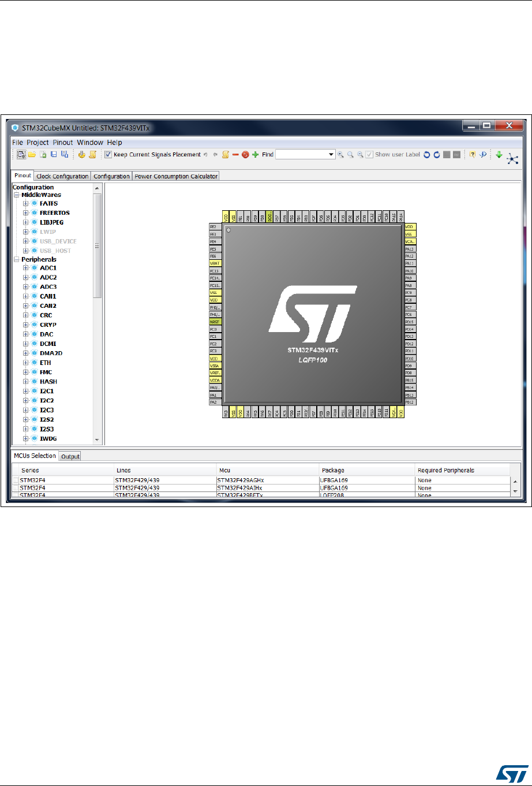Click the green plus Expand All icon
532x786 pixels.
pyautogui.click(x=256, y=154)
